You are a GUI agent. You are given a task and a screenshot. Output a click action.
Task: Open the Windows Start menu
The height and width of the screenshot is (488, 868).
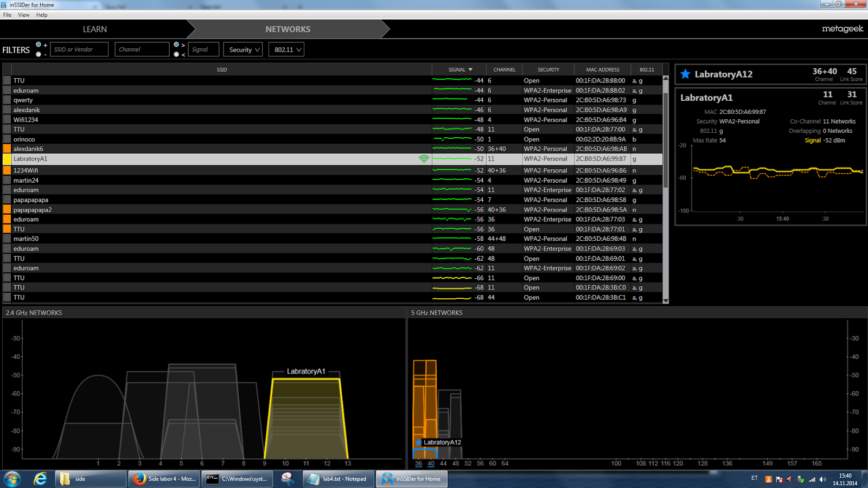12,479
